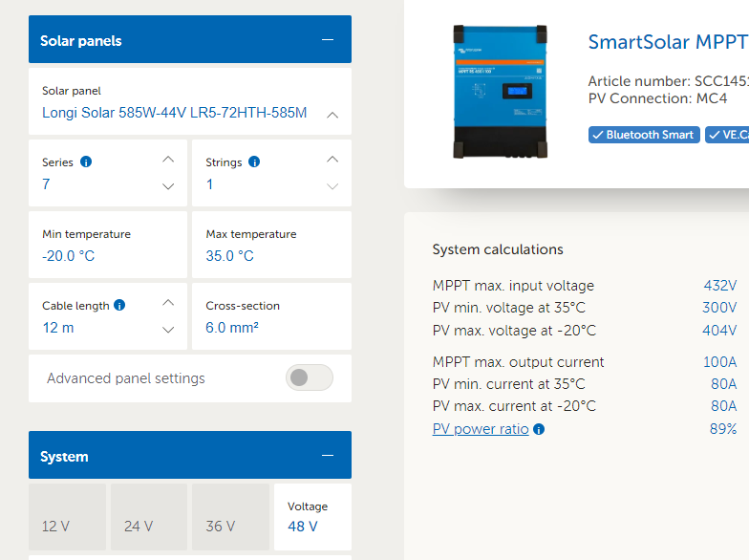Click the Bluetooth Smart badge
The height and width of the screenshot is (560, 749).
pyautogui.click(x=644, y=135)
